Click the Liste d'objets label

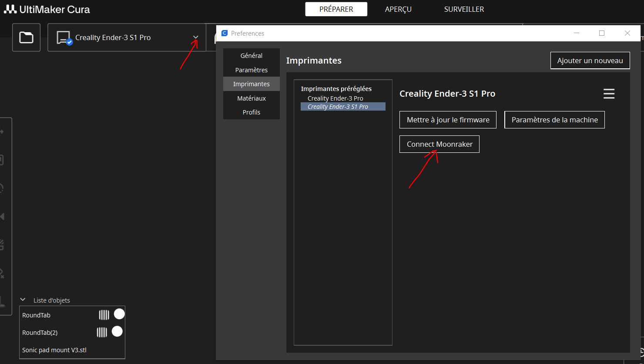click(x=52, y=300)
